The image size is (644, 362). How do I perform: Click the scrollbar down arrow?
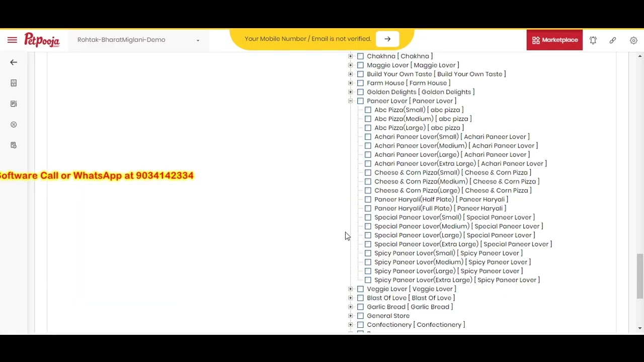pos(640,328)
